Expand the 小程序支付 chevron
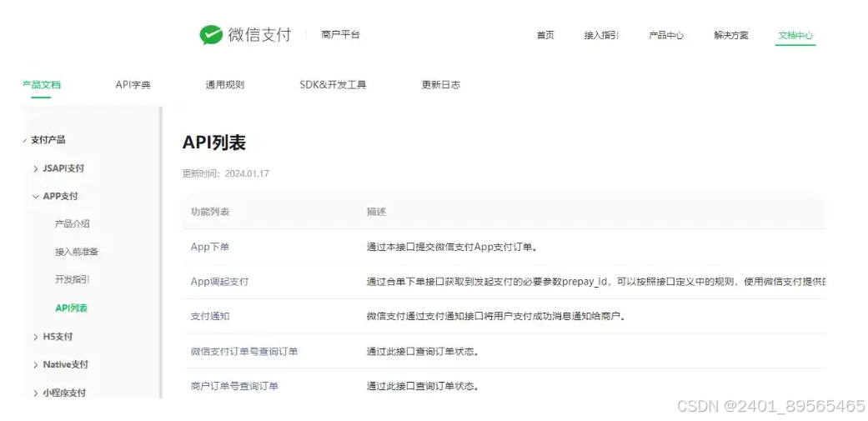Screen dimensions: 868x421 coord(36,393)
